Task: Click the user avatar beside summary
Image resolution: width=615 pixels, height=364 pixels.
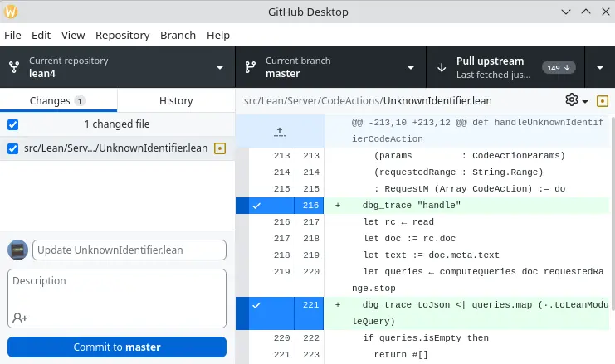Action: coord(17,250)
